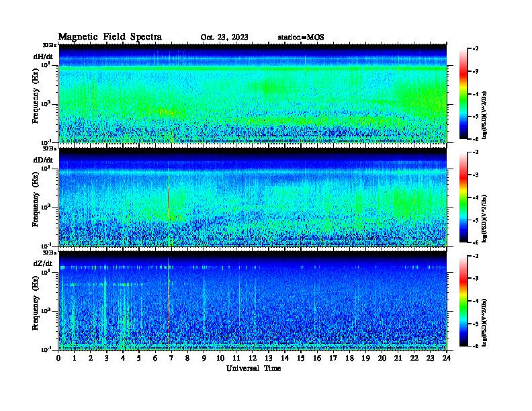Click hour 2 tick label on time axis
This screenshot has height=411, width=532.
(90, 358)
